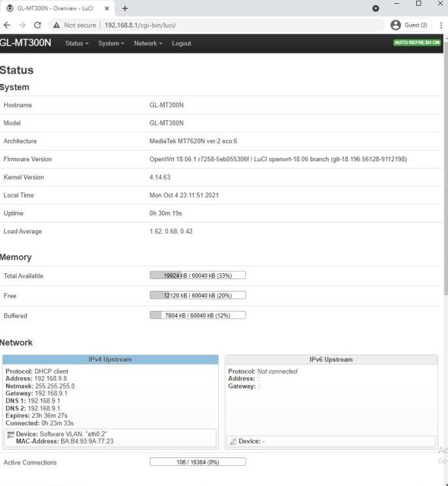Image resolution: width=448 pixels, height=486 pixels.
Task: Click the IPv6 device icon
Action: tap(233, 441)
